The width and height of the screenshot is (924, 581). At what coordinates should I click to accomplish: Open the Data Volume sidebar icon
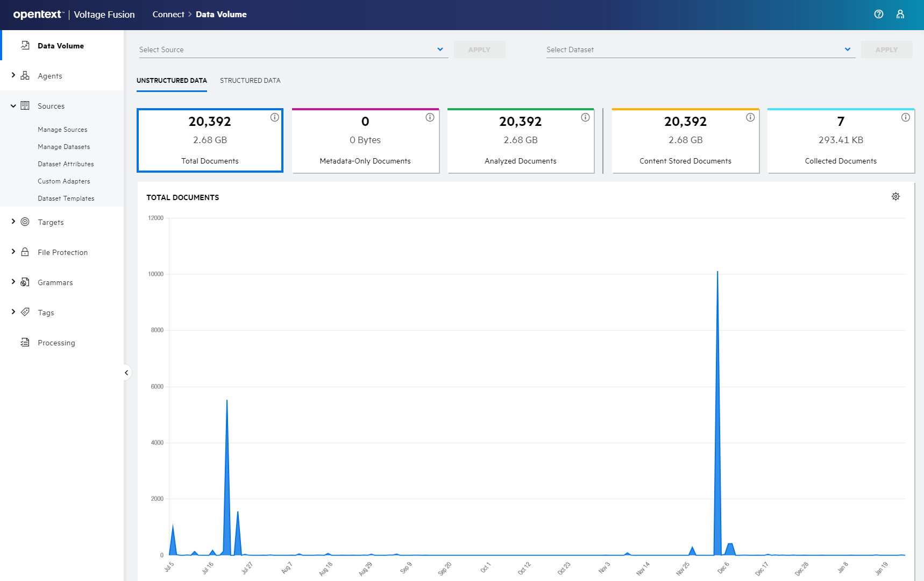[25, 45]
